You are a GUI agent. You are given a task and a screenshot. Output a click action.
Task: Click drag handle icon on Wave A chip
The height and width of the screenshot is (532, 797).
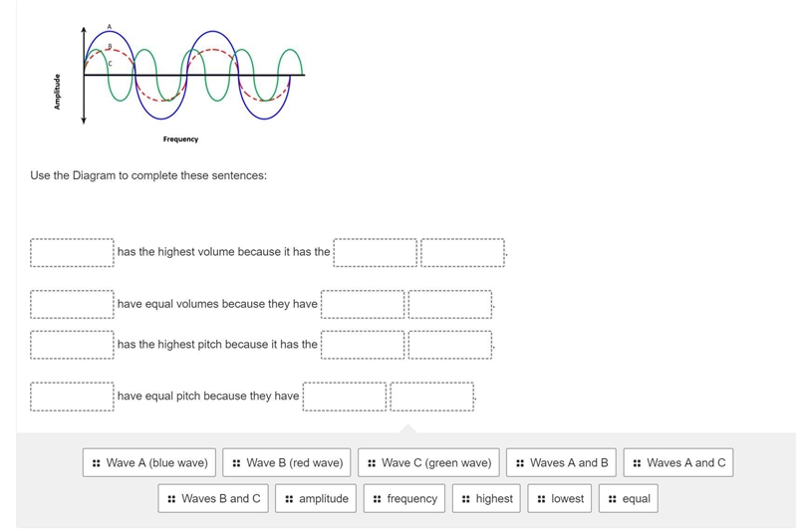point(96,463)
